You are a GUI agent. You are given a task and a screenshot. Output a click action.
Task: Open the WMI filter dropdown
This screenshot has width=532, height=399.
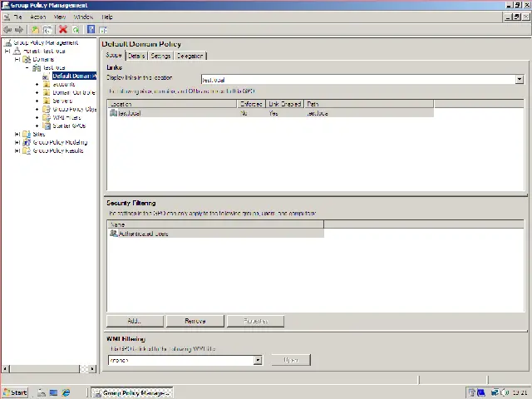(x=258, y=360)
